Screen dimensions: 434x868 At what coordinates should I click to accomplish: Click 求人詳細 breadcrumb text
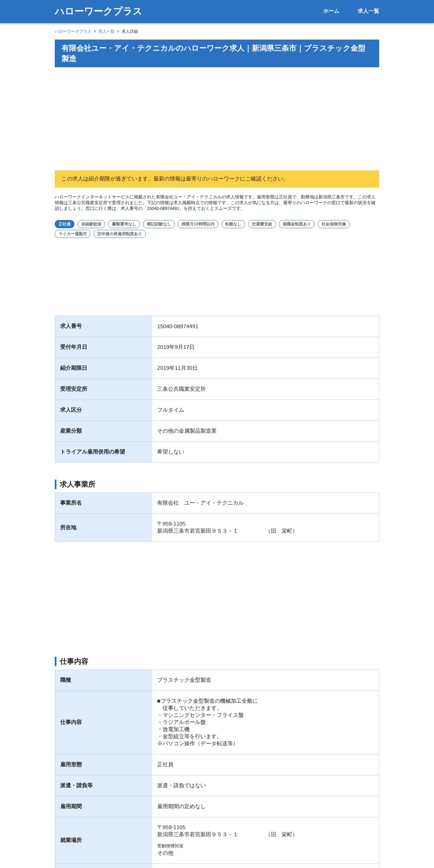(130, 31)
